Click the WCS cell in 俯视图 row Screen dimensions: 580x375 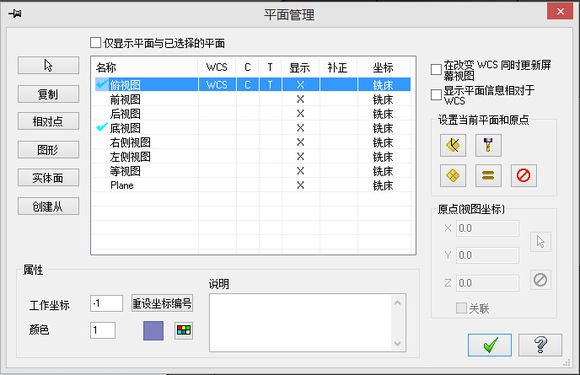[x=217, y=85]
